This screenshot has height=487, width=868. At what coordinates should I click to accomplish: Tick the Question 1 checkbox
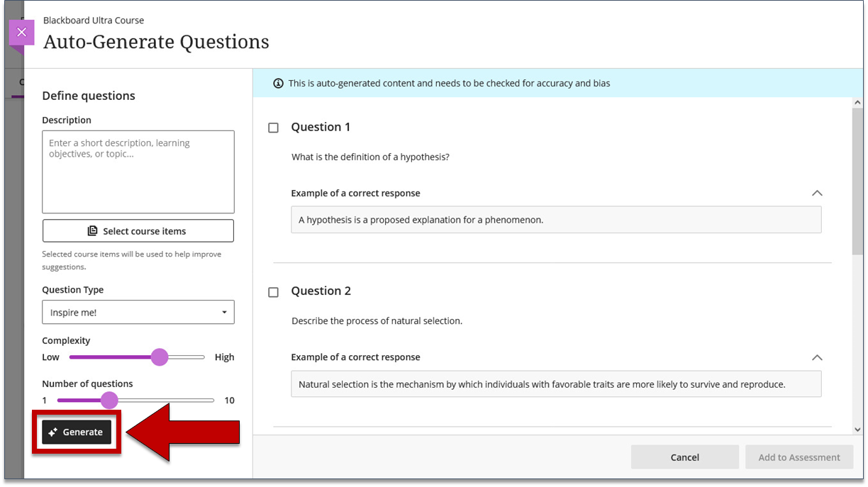(x=274, y=128)
